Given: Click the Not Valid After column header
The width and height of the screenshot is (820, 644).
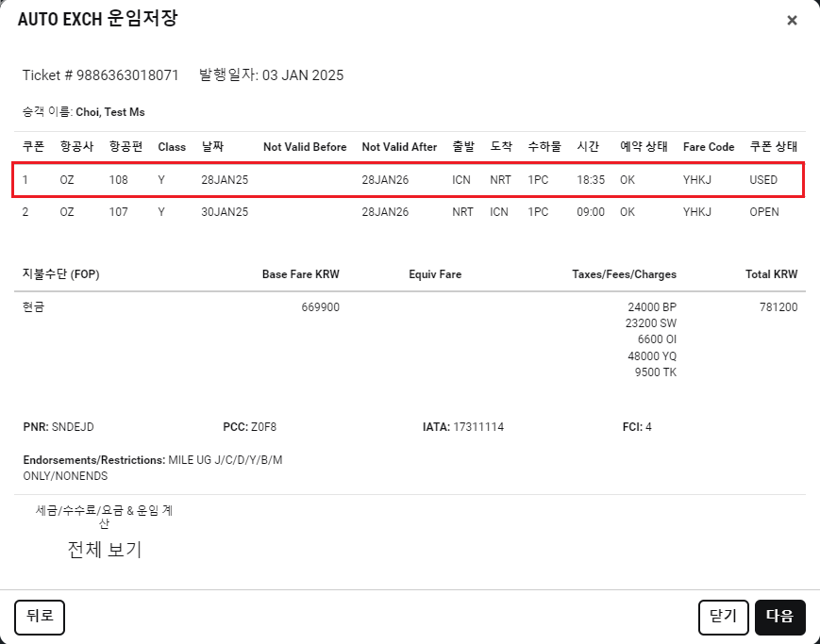Looking at the screenshot, I should pyautogui.click(x=399, y=147).
